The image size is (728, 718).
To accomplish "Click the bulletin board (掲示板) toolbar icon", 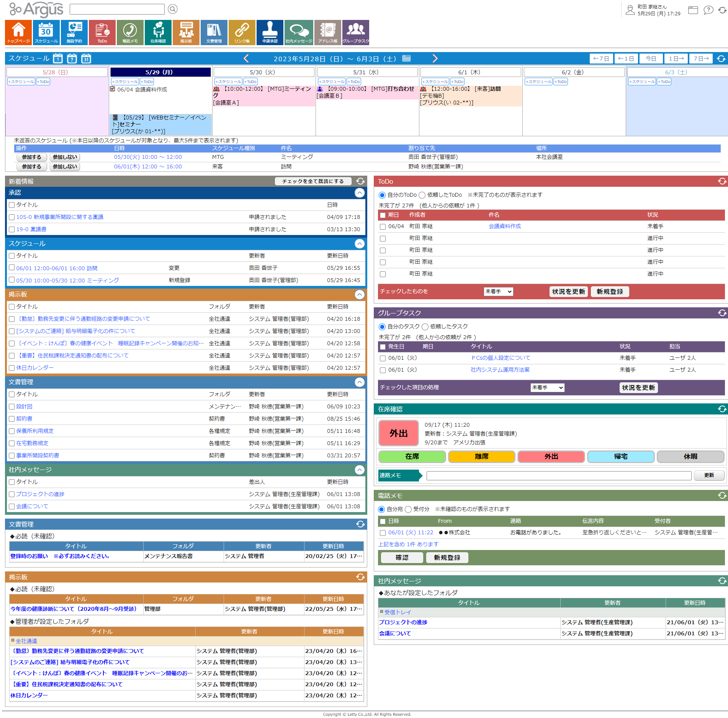I will click(186, 33).
